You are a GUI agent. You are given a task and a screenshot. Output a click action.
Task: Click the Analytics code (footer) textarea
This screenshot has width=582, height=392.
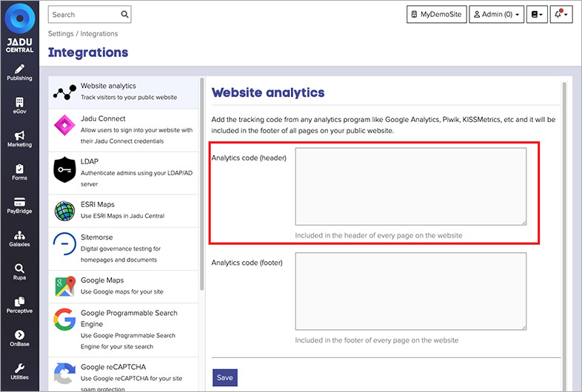410,291
